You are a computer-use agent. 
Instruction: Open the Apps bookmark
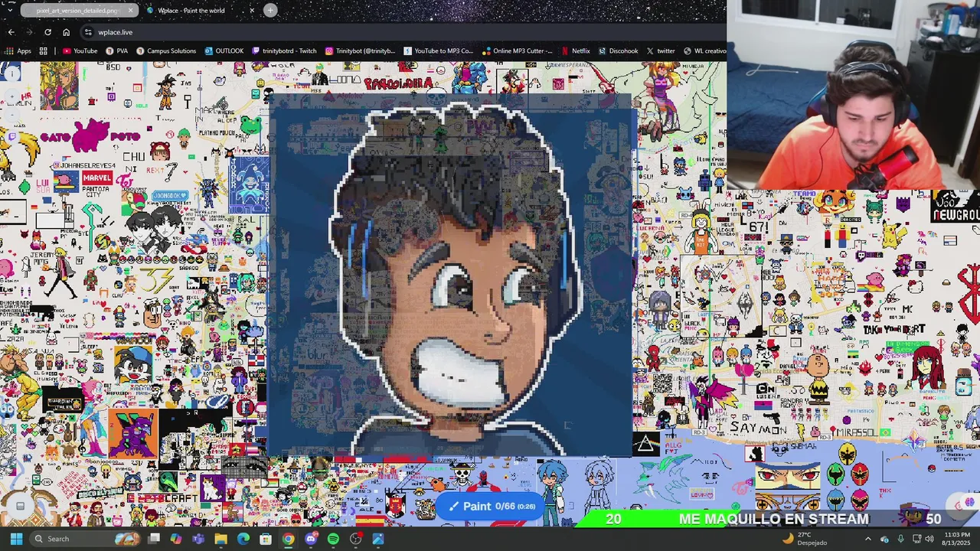19,51
